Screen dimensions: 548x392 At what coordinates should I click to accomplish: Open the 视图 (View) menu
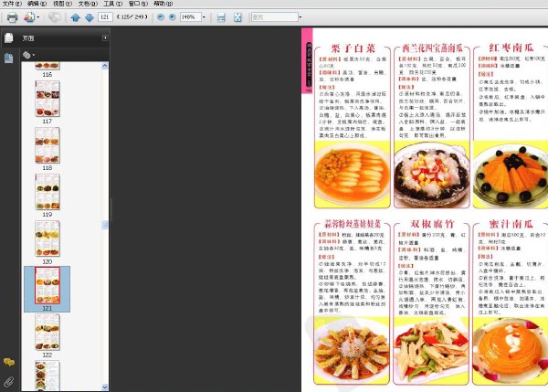[62, 4]
